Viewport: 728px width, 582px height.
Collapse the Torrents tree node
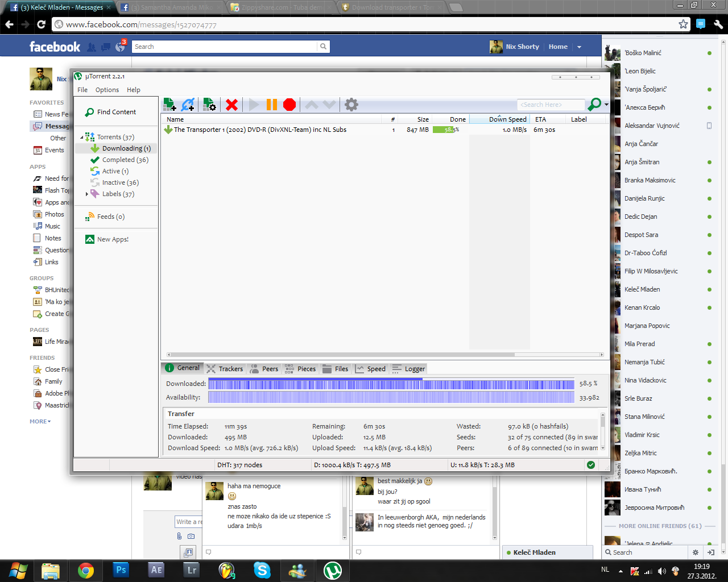pos(81,138)
